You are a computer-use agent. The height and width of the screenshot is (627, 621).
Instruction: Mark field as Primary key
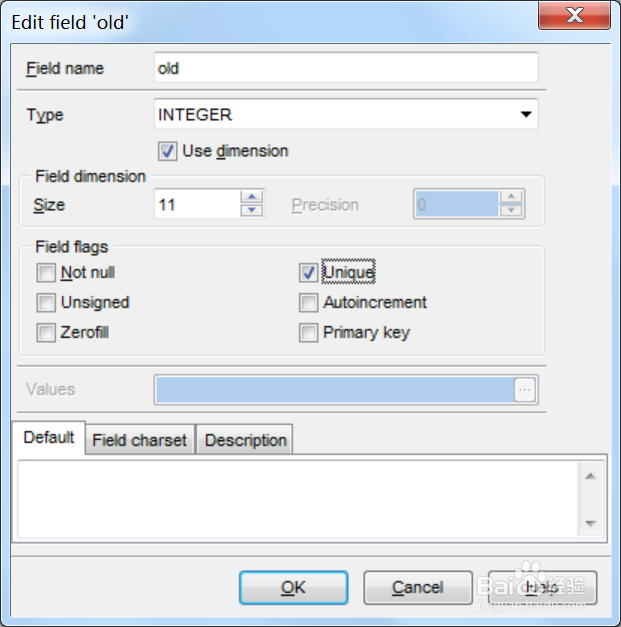tap(308, 333)
